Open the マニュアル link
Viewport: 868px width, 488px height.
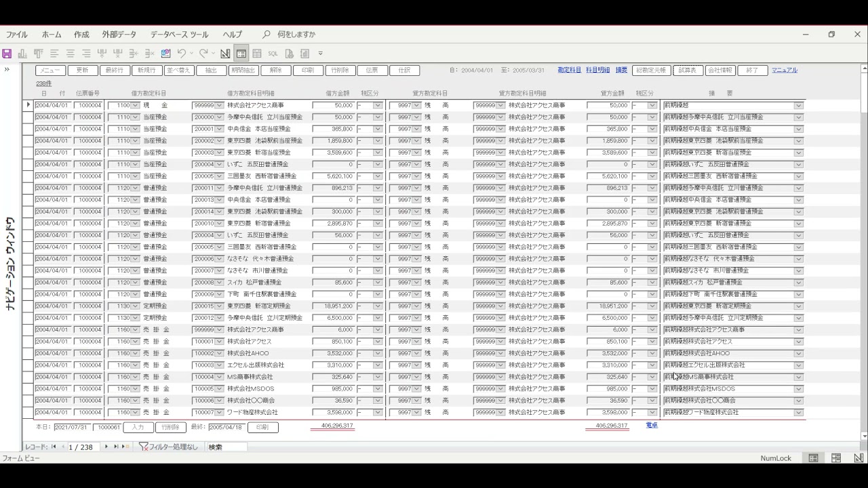point(785,70)
